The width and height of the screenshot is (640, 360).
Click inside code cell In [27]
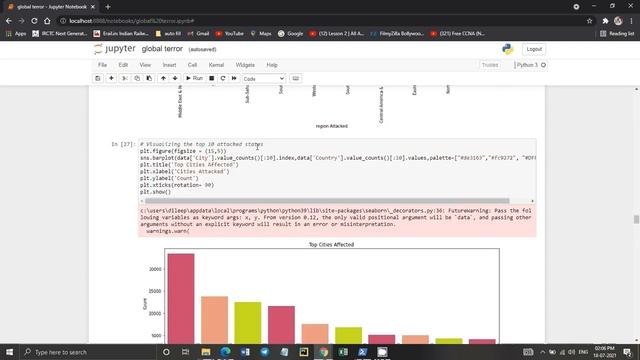(337, 168)
